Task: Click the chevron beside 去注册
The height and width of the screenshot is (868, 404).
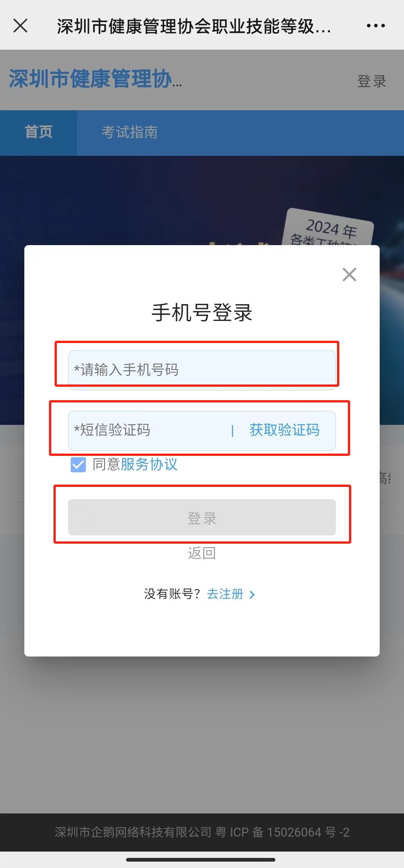Action: click(x=252, y=594)
